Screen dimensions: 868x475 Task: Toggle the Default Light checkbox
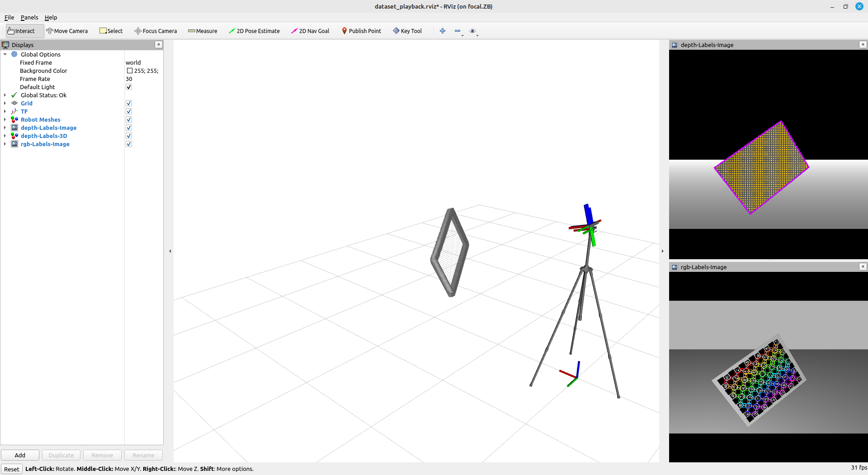(129, 87)
